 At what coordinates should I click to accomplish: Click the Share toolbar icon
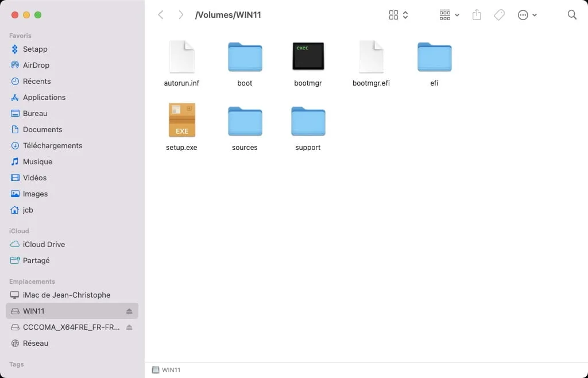pyautogui.click(x=477, y=15)
